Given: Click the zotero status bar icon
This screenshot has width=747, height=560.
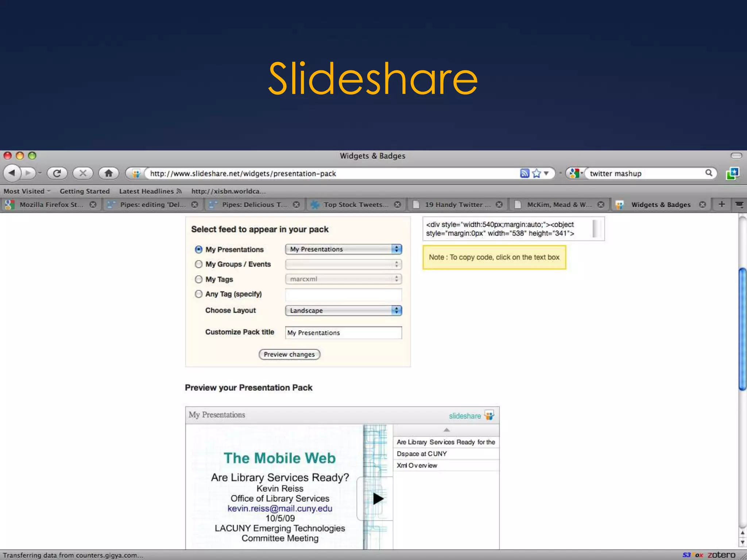Looking at the screenshot, I should click(x=721, y=555).
